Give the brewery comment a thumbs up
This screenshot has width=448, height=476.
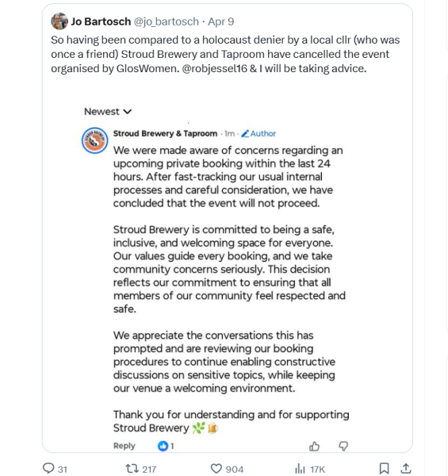pos(314,446)
